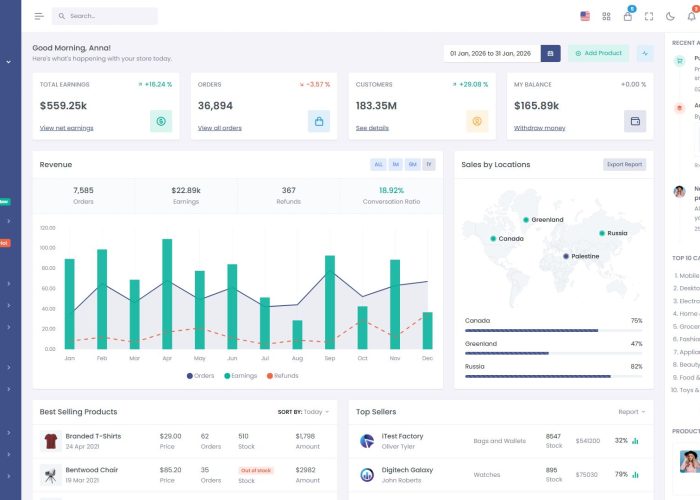Open the US flag language selector
The height and width of the screenshot is (500, 700).
(585, 16)
